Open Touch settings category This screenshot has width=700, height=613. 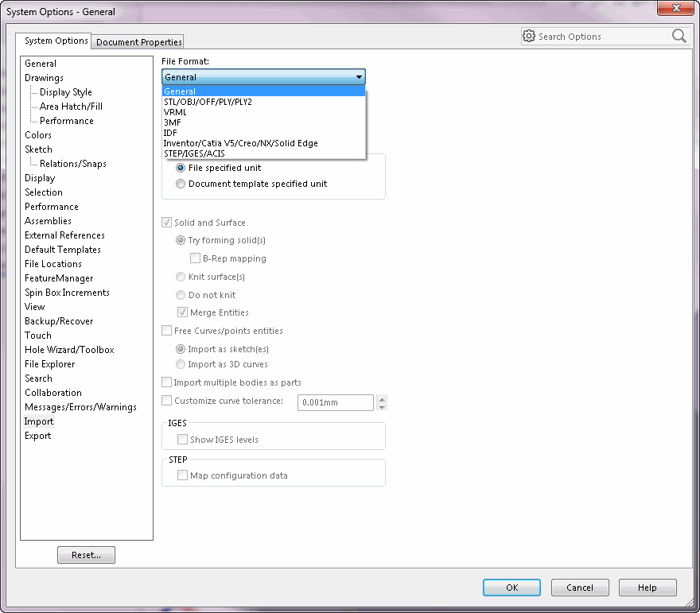(38, 335)
